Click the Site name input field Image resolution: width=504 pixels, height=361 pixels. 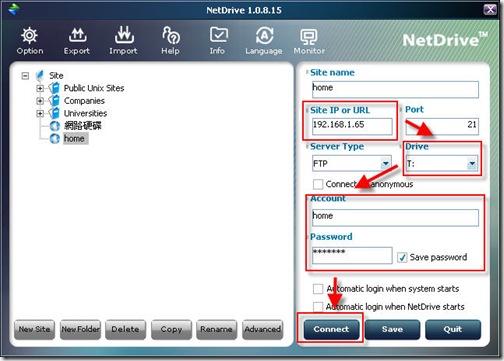pos(395,89)
